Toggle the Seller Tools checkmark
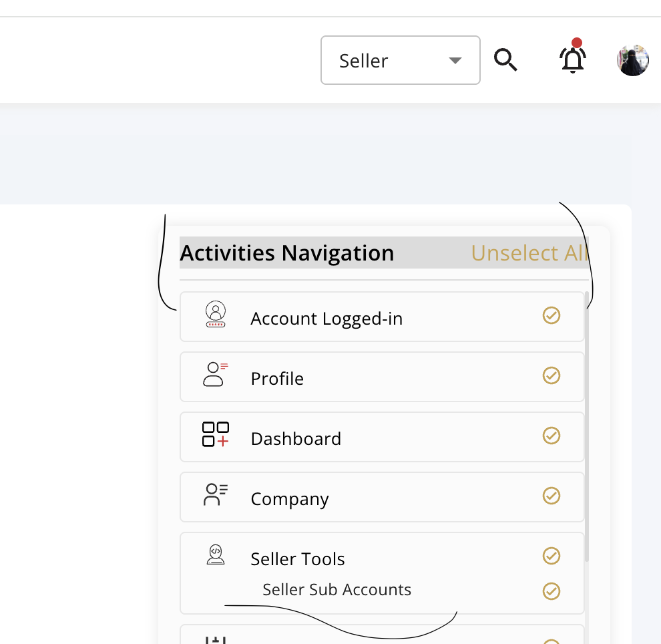The image size is (661, 644). click(552, 556)
